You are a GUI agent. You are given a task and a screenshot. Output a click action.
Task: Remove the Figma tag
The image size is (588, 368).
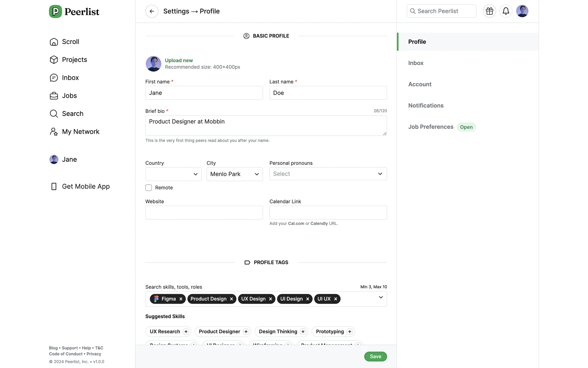click(181, 299)
